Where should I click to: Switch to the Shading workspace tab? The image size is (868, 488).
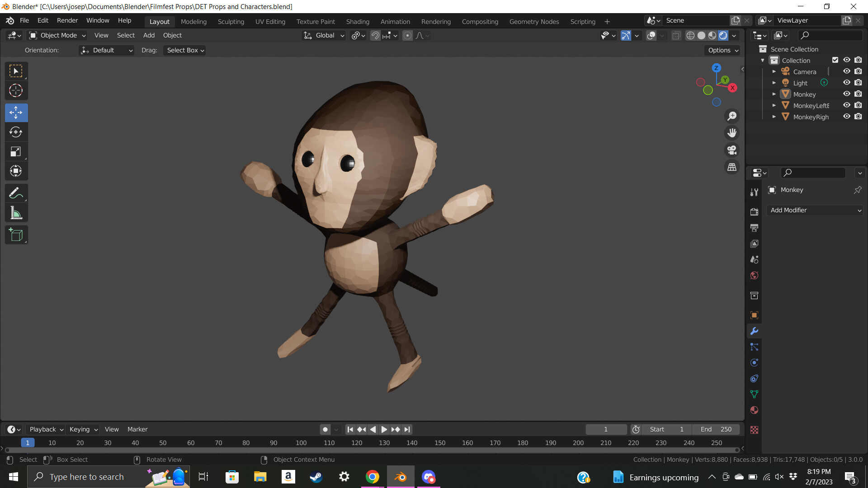coord(358,21)
